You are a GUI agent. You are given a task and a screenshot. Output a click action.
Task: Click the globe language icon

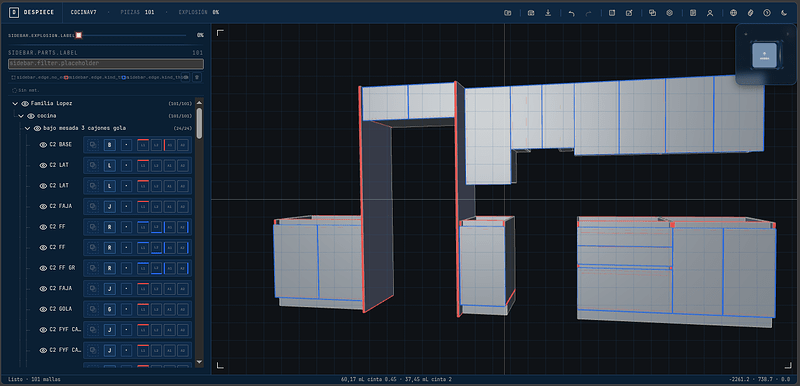733,13
